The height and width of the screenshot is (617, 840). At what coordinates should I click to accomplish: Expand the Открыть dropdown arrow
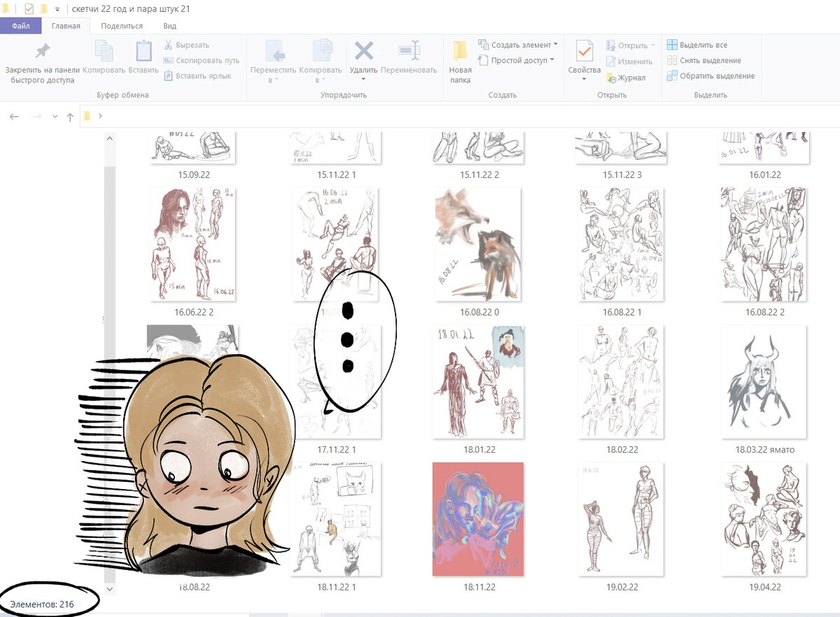coord(652,45)
